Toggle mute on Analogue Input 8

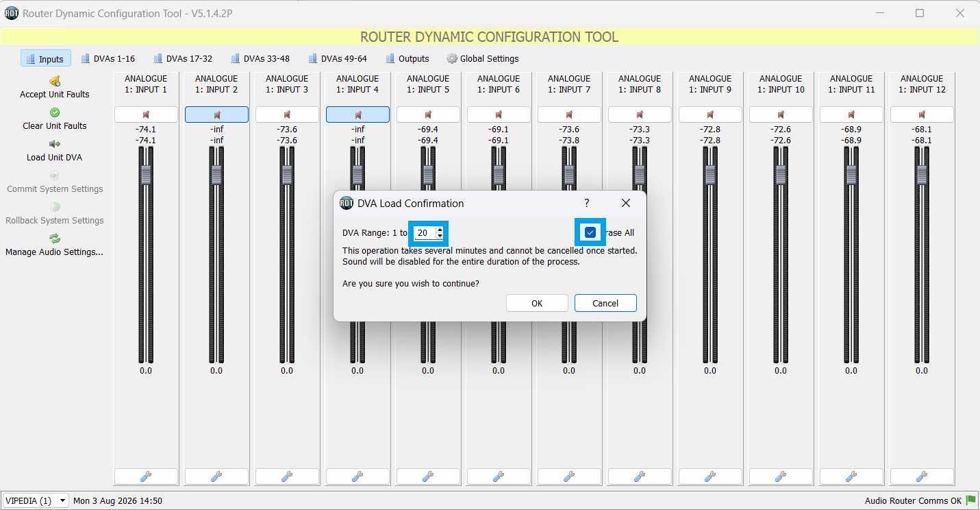click(640, 114)
